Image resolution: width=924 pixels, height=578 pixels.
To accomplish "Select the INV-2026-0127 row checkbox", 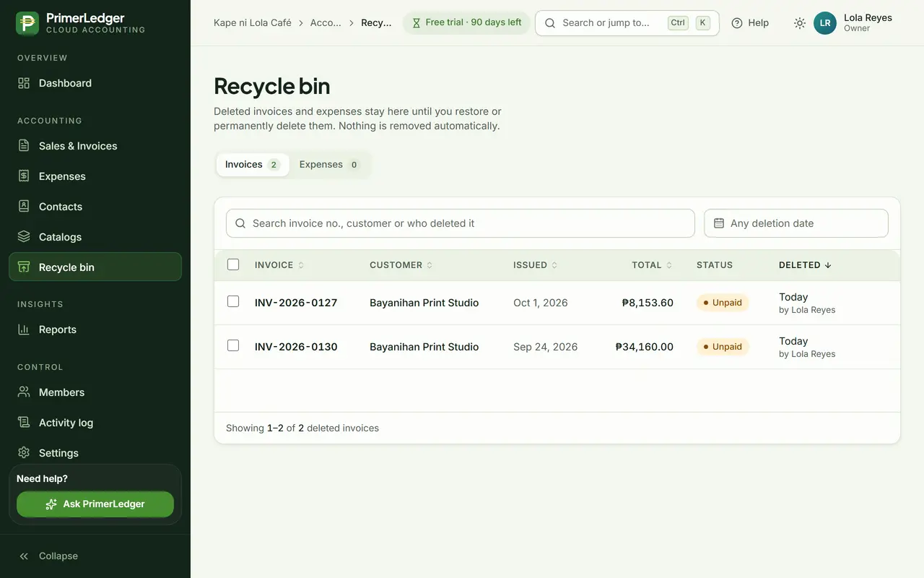I will (233, 301).
